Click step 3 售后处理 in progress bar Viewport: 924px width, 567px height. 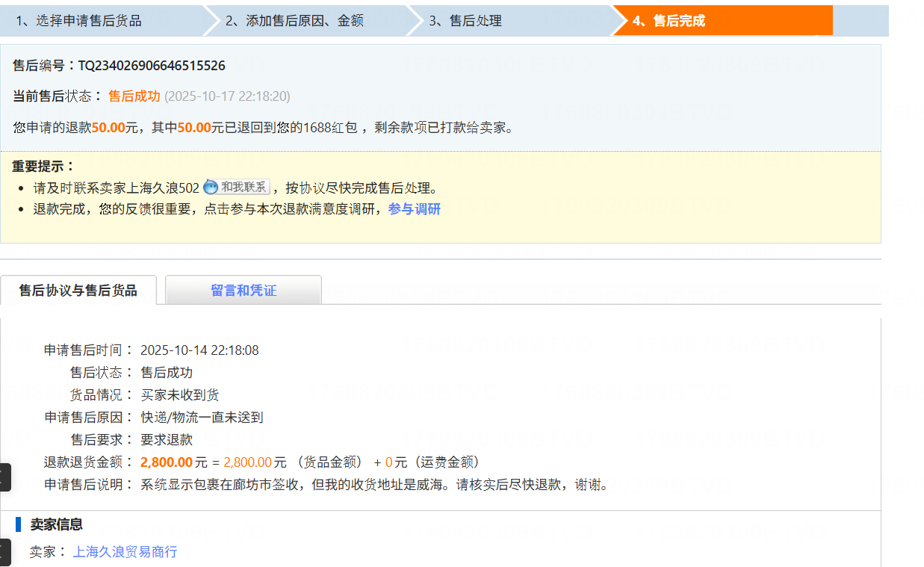(x=465, y=21)
